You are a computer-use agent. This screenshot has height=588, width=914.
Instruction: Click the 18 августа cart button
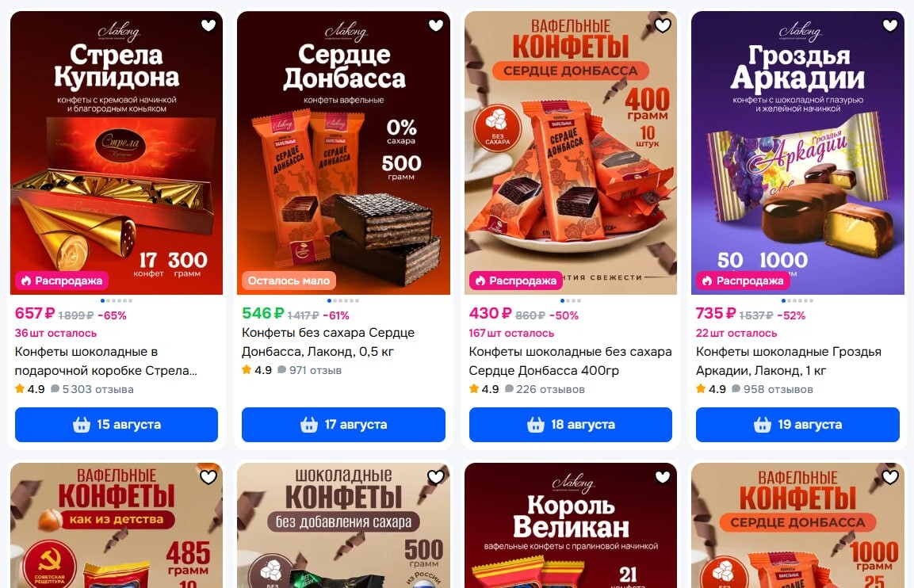[x=571, y=424]
